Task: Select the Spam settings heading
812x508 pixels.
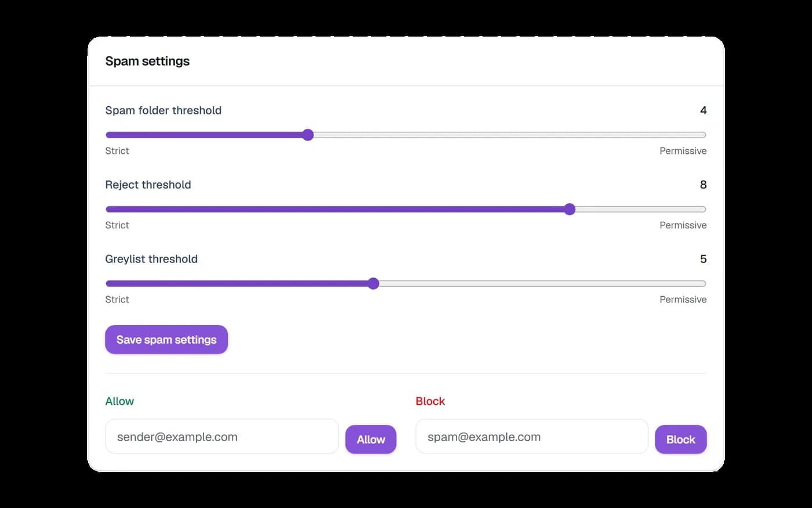Action: coord(147,61)
